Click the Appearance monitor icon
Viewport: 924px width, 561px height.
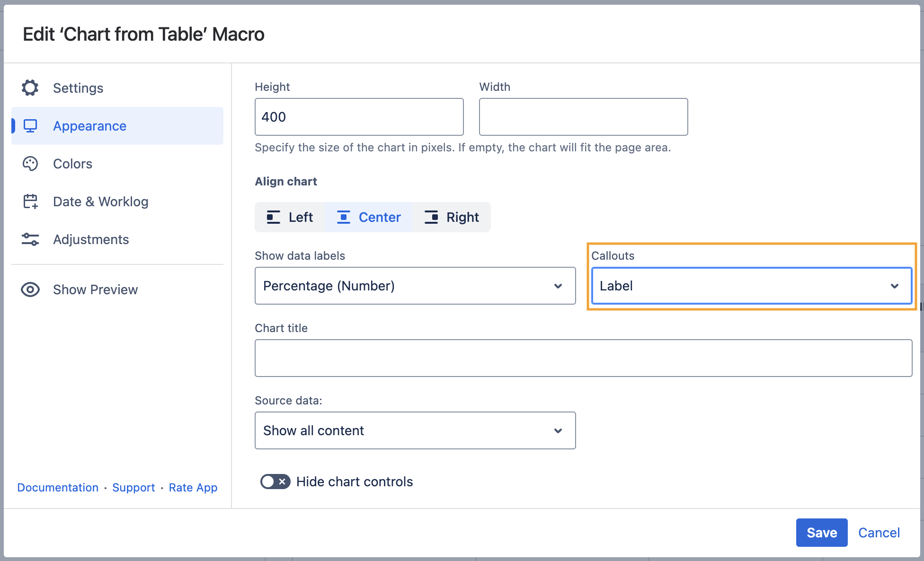point(30,126)
